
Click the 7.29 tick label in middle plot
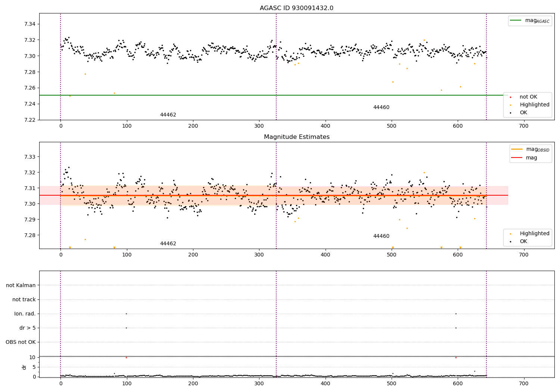pyautogui.click(x=29, y=220)
